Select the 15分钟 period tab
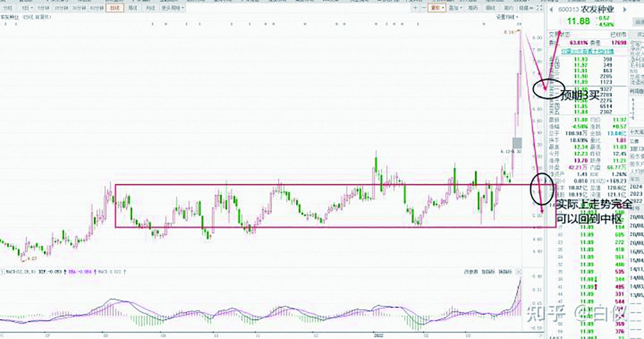644x339 pixels. click(x=61, y=8)
